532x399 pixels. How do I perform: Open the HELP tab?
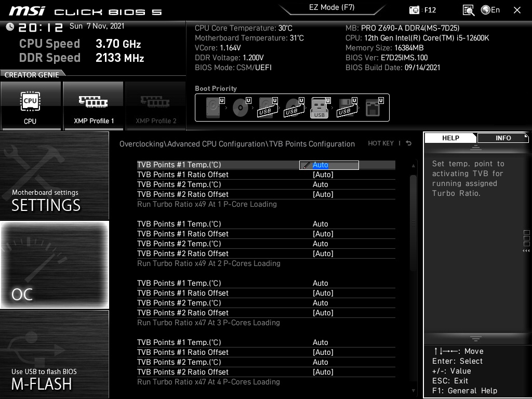tap(450, 138)
